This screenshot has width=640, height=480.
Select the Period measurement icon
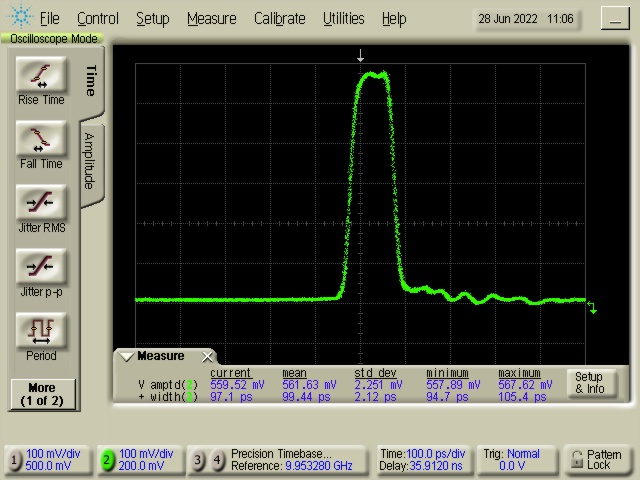[41, 331]
